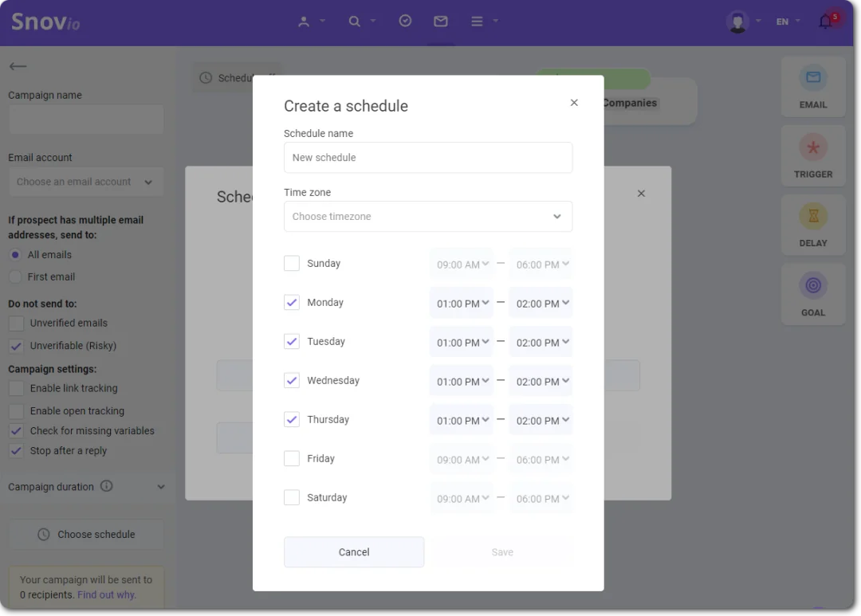Open Tuesday end time dropdown
Image resolution: width=861 pixels, height=616 pixels.
click(541, 342)
